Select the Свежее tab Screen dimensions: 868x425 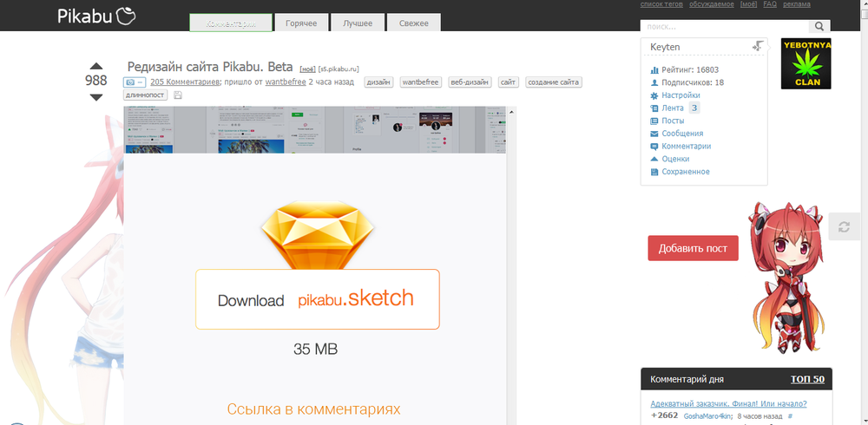[x=413, y=23]
